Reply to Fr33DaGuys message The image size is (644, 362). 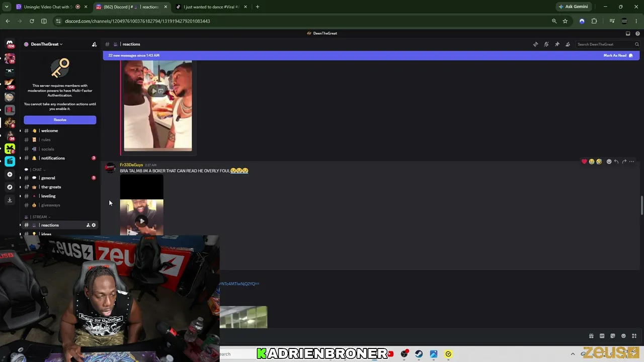(616, 161)
